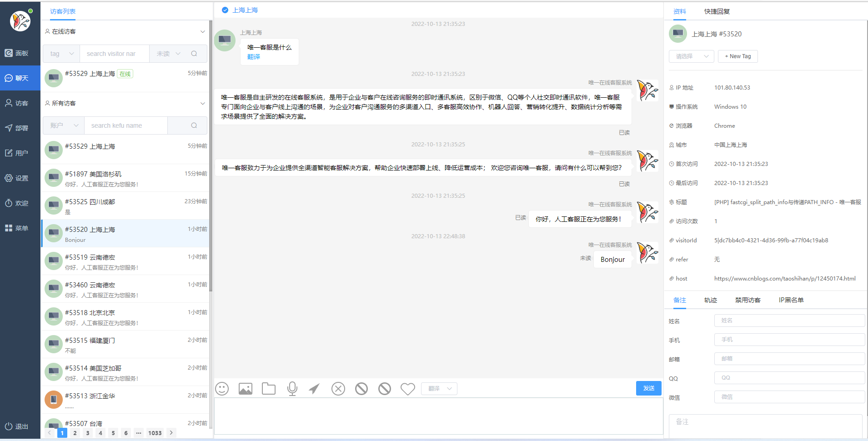Image resolution: width=868 pixels, height=441 pixels.
Task: Click the chat message input area
Action: point(439,416)
